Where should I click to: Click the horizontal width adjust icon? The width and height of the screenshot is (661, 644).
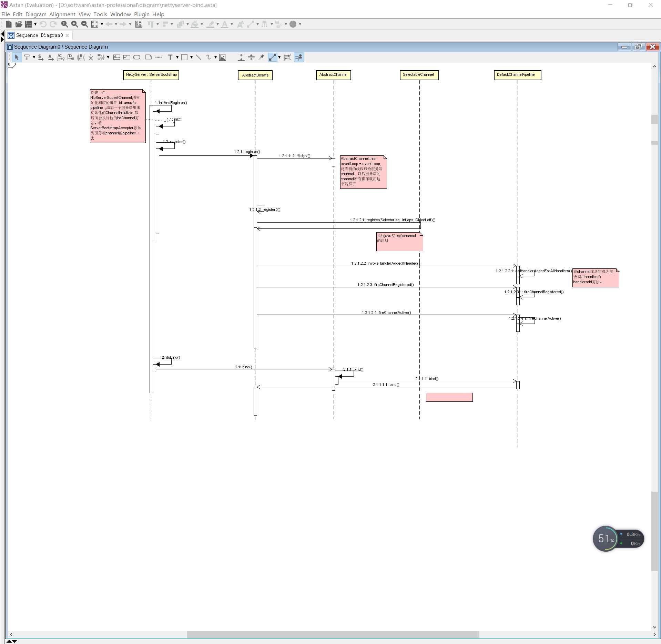287,57
